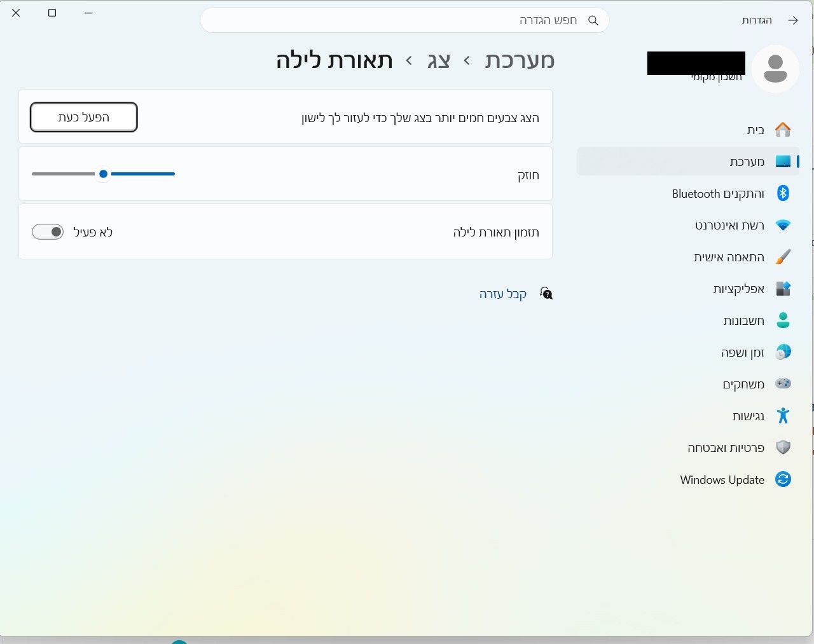
Task: Open the user account profile picture
Action: [775, 69]
